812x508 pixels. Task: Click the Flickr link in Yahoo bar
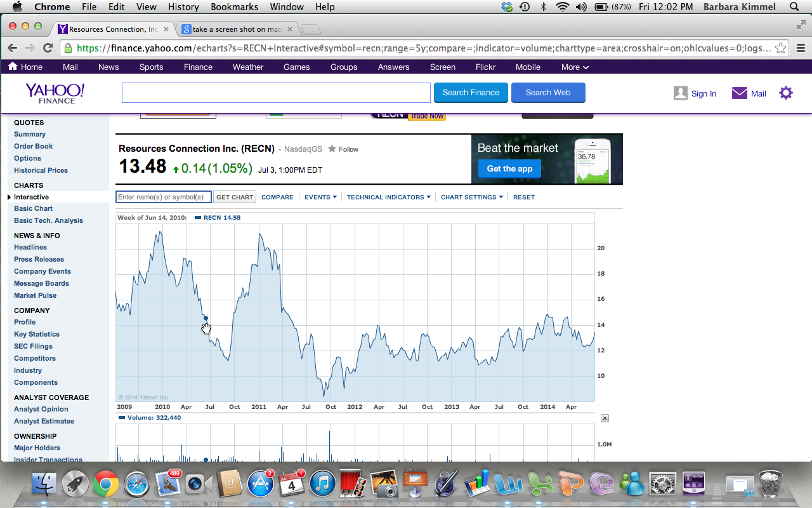(485, 67)
